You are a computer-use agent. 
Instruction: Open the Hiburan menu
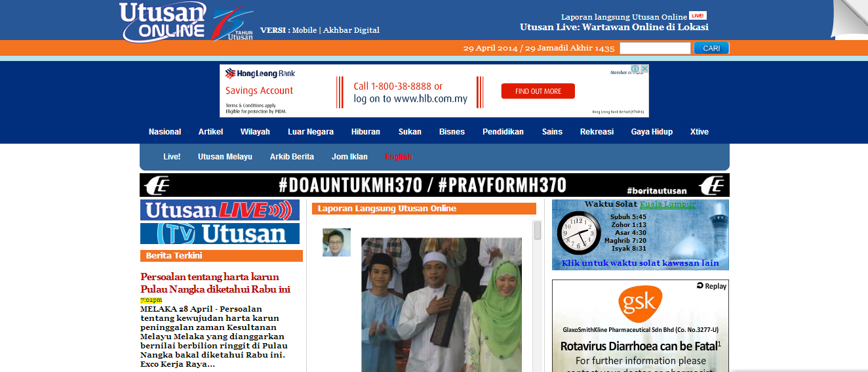tap(366, 132)
